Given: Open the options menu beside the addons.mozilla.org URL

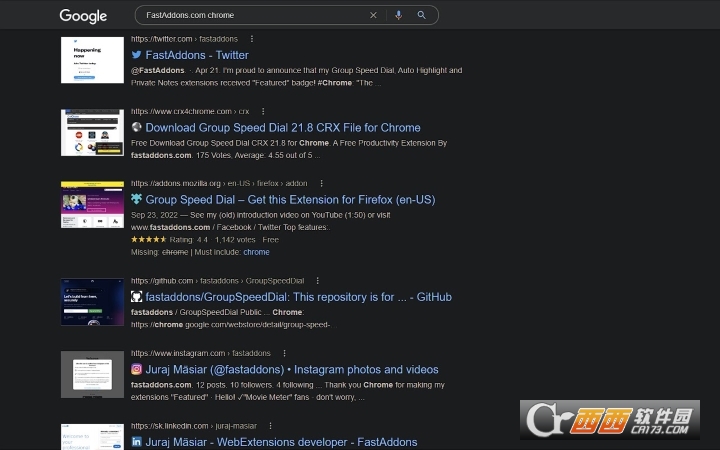Looking at the screenshot, I should [x=321, y=184].
